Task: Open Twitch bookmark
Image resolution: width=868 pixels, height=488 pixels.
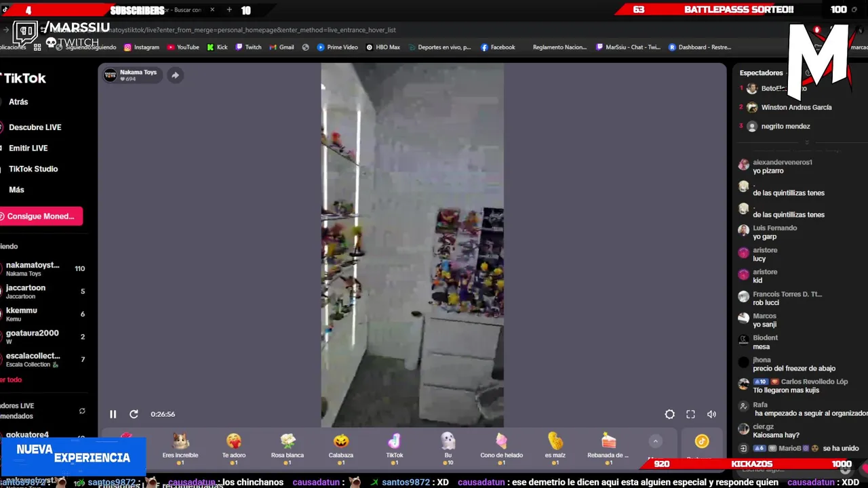Action: tap(248, 47)
